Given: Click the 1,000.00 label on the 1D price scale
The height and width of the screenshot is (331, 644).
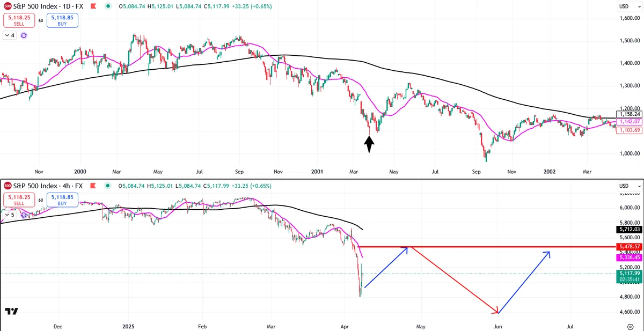Looking at the screenshot, I should [630, 153].
